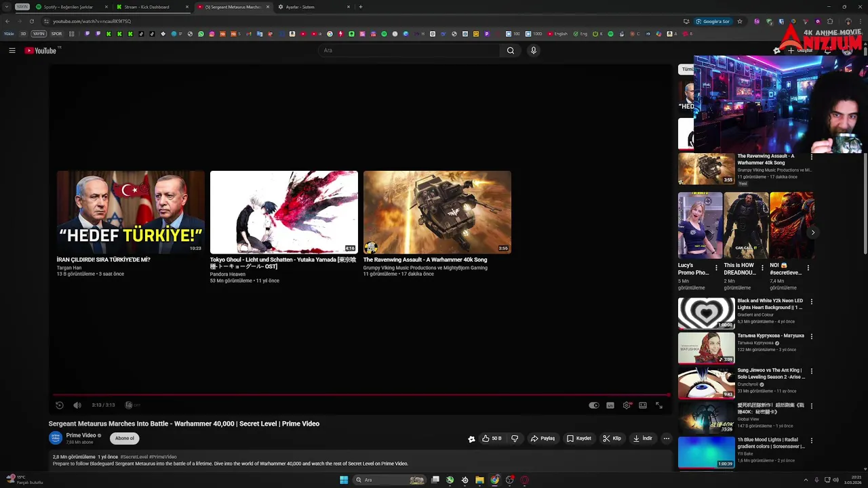Open the YouTube guide hamburger menu
Screen dimensions: 868x488
coord(12,50)
